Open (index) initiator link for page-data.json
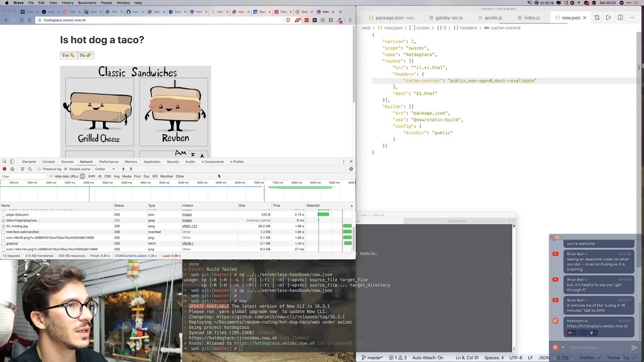 (187, 215)
